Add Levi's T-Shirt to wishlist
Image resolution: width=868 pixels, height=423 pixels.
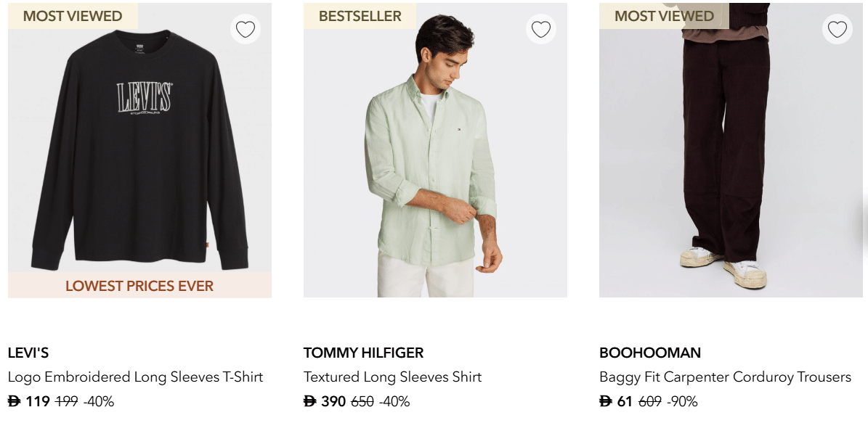(x=246, y=30)
